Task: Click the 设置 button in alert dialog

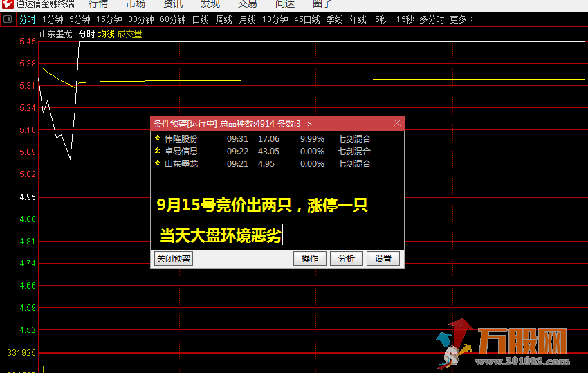Action: click(383, 258)
